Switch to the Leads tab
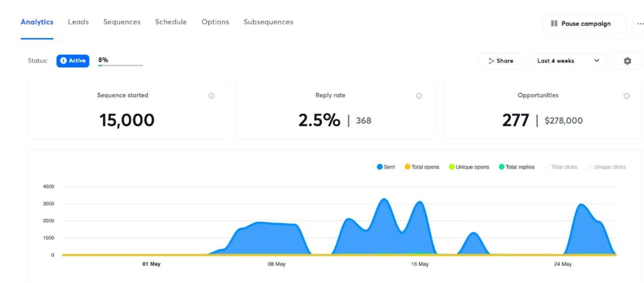The image size is (644, 283). click(x=78, y=22)
